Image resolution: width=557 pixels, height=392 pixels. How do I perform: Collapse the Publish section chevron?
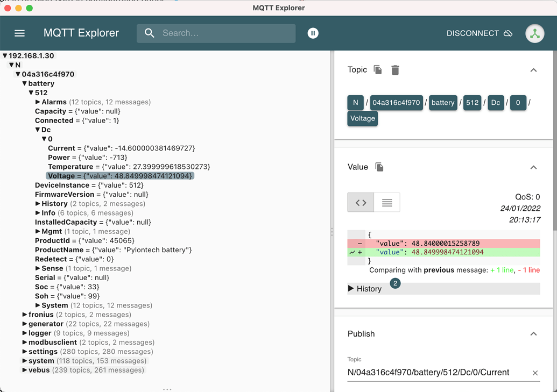click(533, 333)
